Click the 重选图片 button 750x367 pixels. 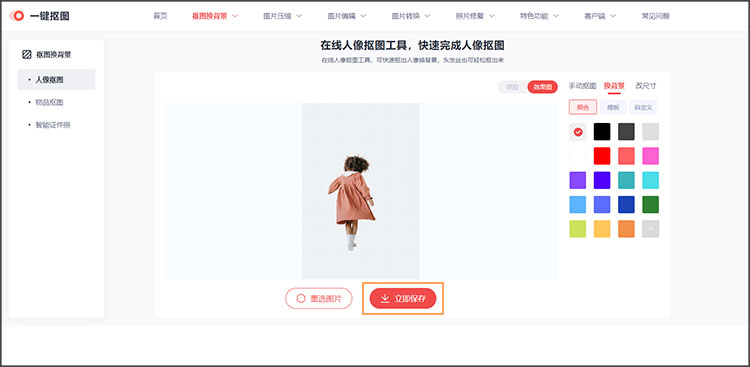[x=319, y=298]
